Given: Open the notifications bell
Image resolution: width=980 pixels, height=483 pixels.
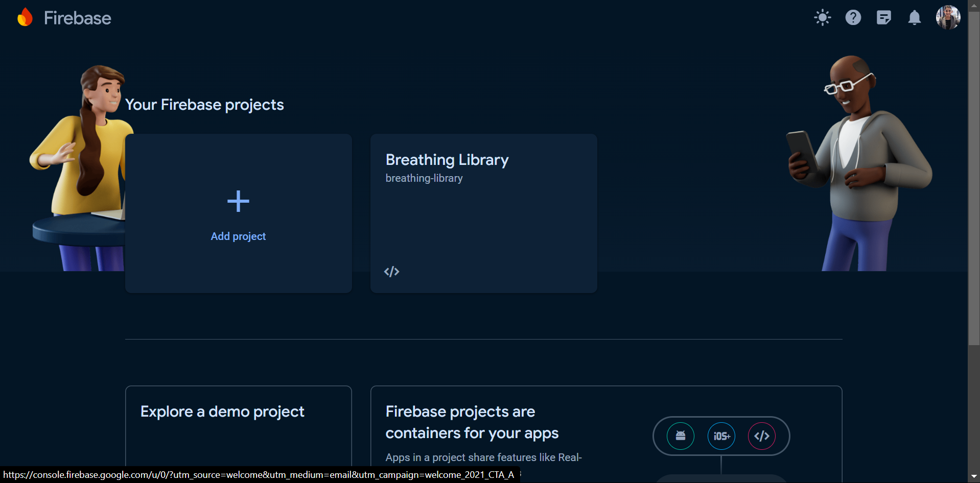Looking at the screenshot, I should tap(914, 18).
